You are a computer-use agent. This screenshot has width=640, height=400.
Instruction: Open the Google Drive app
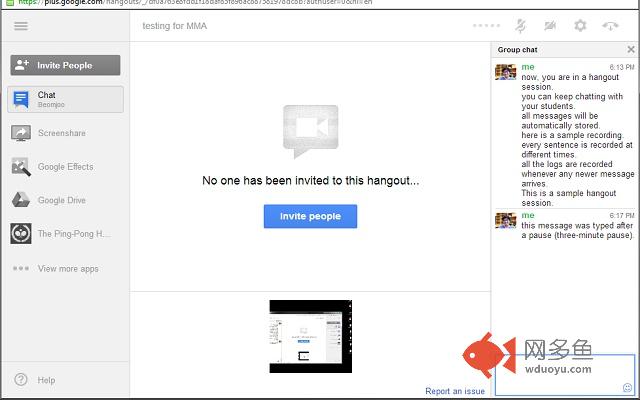tap(65, 200)
